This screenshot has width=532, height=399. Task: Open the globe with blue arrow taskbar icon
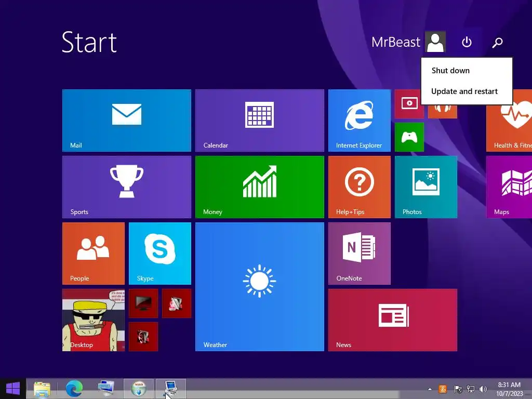(138, 389)
